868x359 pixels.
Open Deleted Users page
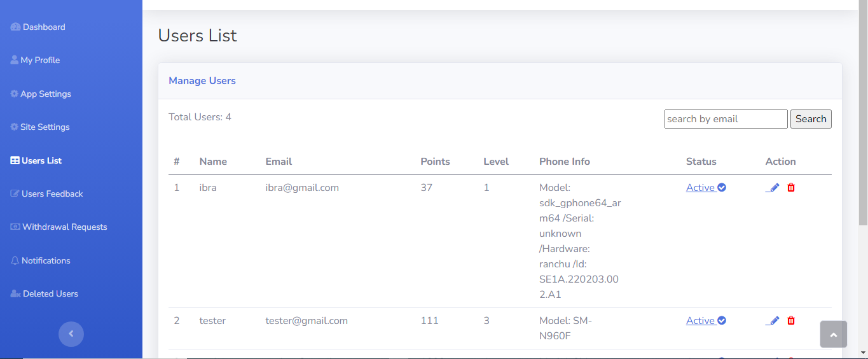(50, 294)
